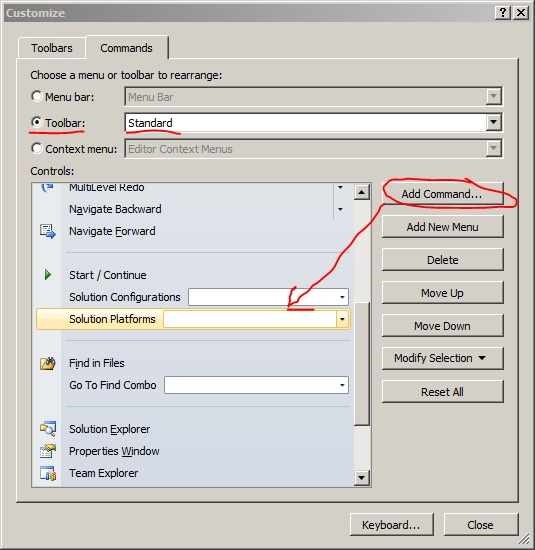The width and height of the screenshot is (535, 550).
Task: Expand the Solution Platforms combo arrow
Action: click(342, 320)
